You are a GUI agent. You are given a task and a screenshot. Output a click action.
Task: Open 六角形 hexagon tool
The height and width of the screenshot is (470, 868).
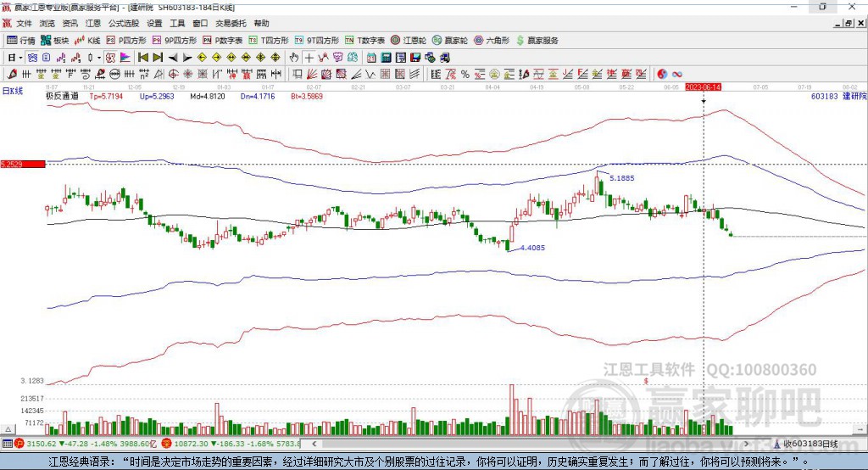coord(492,41)
